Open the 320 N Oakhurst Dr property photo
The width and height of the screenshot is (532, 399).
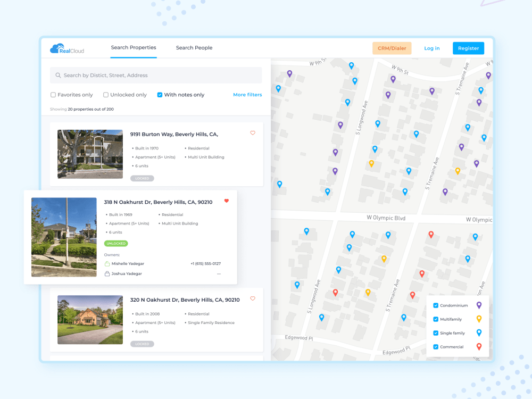(90, 320)
